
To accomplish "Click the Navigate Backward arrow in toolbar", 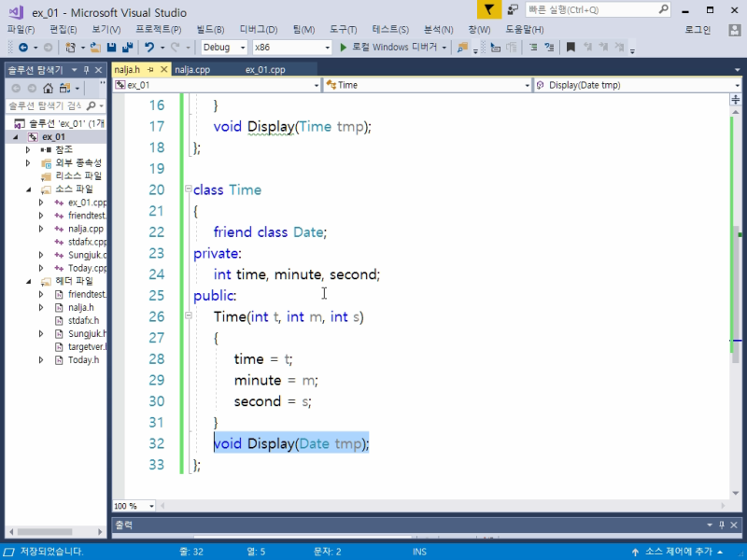I will click(x=22, y=48).
